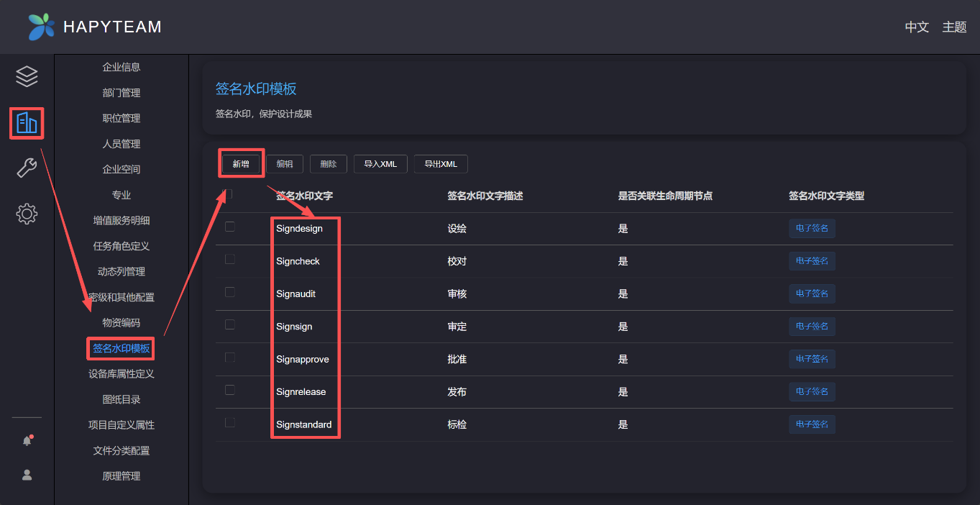Toggle the select-all header checkbox

228,194
